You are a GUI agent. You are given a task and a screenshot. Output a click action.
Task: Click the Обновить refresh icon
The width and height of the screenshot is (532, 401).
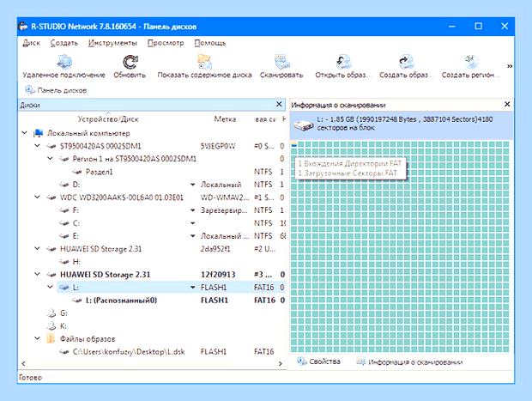coord(130,62)
